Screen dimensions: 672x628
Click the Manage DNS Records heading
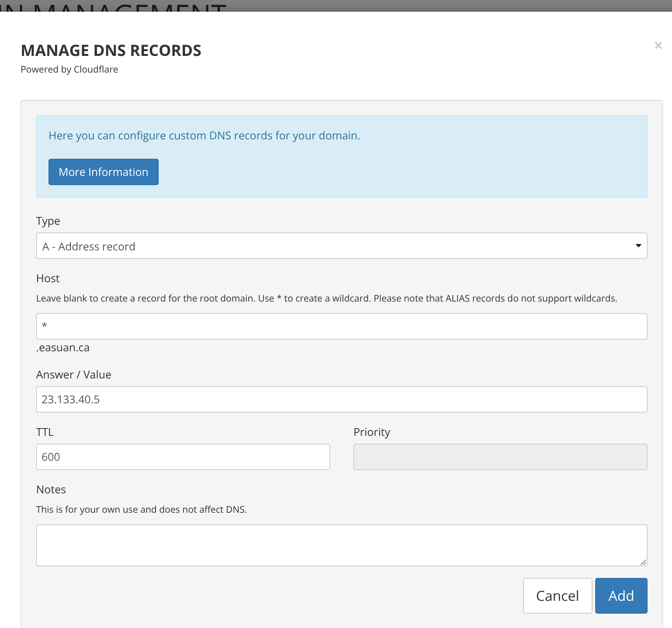111,50
